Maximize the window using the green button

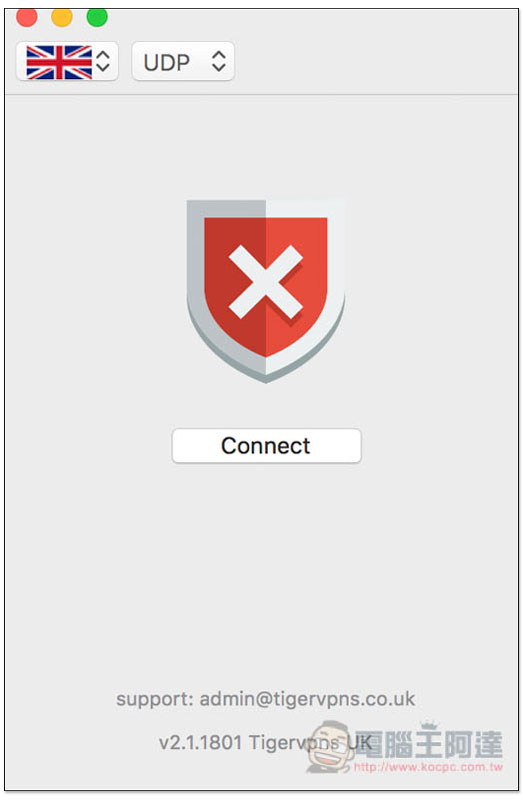pos(97,17)
